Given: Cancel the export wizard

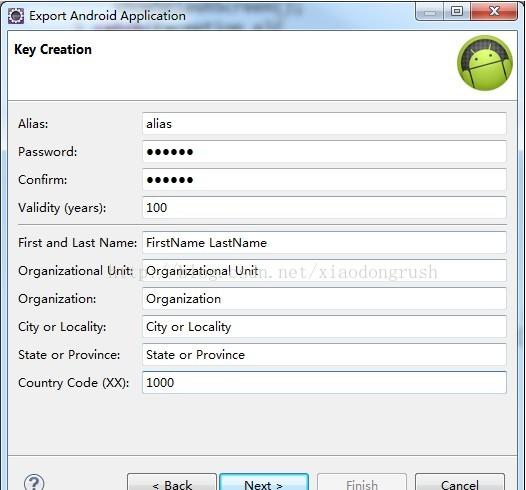Looking at the screenshot, I should click(x=460, y=482).
